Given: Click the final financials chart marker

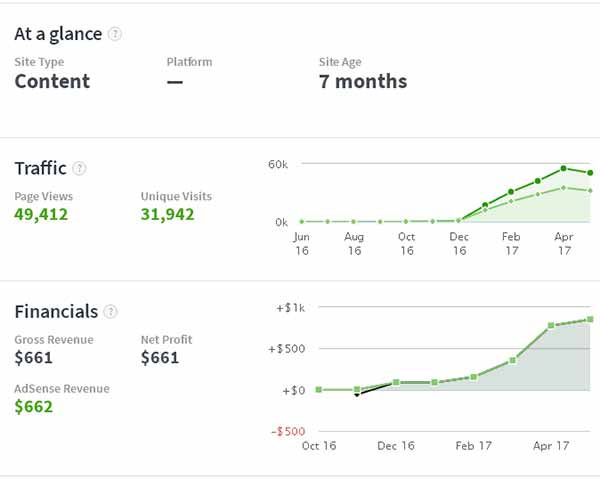Looking at the screenshot, I should point(591,320).
